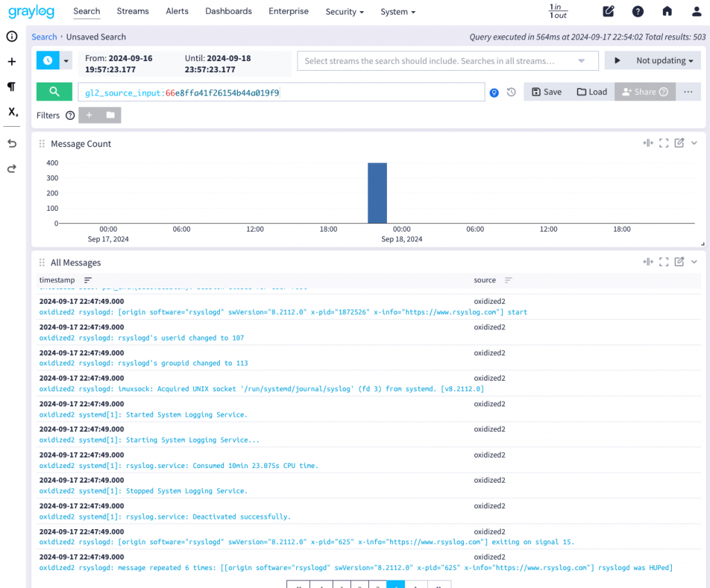The image size is (710, 588).
Task: Open the message repeated 6 times entry
Action: tap(356, 568)
